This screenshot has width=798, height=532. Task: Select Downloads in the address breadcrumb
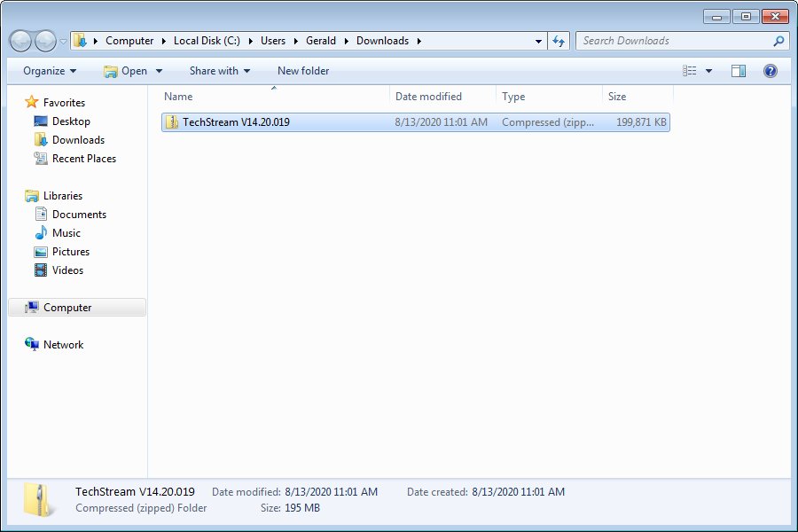[382, 41]
